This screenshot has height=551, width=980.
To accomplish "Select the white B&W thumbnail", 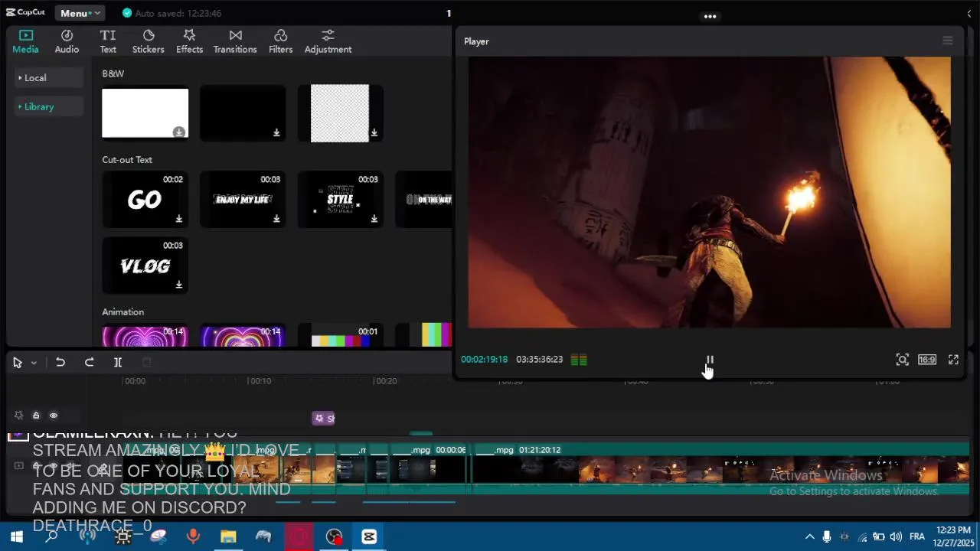I will pos(145,112).
